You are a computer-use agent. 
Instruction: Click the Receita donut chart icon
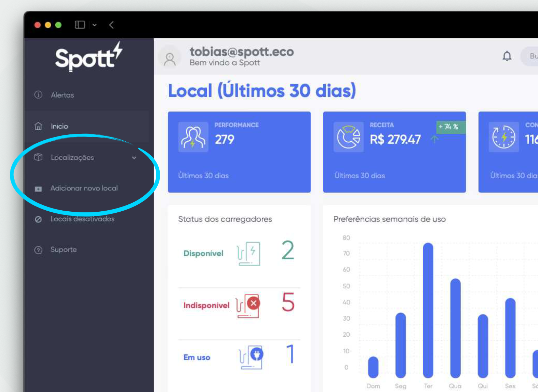click(x=348, y=137)
